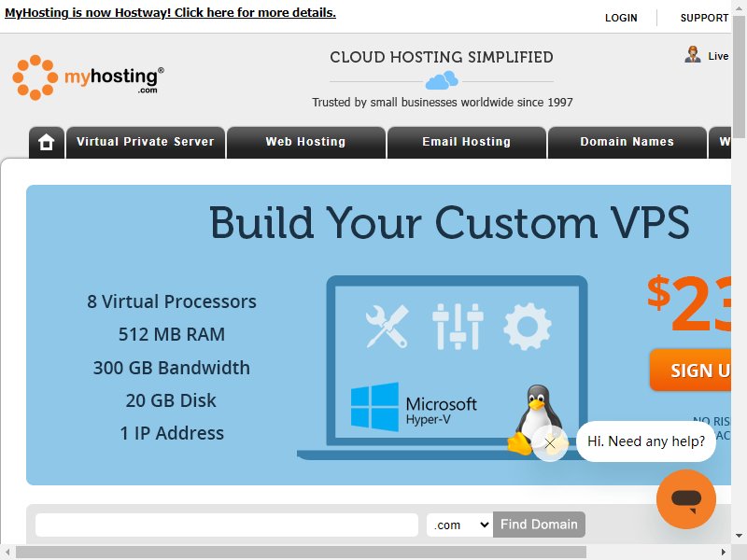This screenshot has height=560, width=747.
Task: Click the 'Build Your Custom VPS' heading
Action: (x=449, y=222)
